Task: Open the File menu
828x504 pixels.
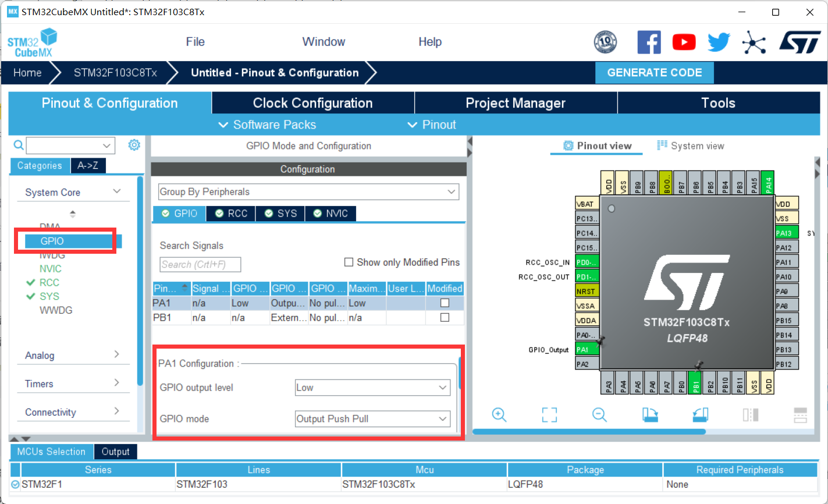Action: (195, 41)
